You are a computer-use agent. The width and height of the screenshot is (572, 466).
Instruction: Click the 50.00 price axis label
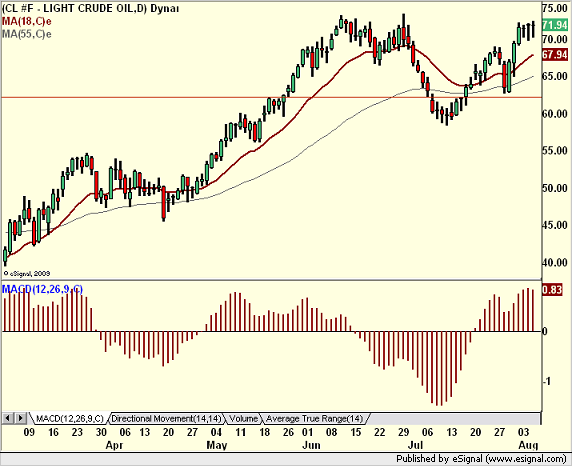pyautogui.click(x=555, y=188)
